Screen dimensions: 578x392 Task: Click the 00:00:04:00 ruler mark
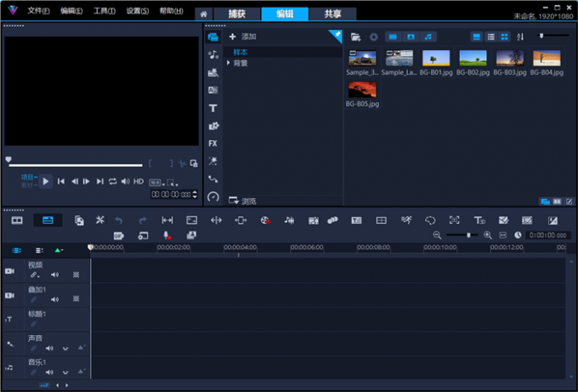(x=240, y=247)
